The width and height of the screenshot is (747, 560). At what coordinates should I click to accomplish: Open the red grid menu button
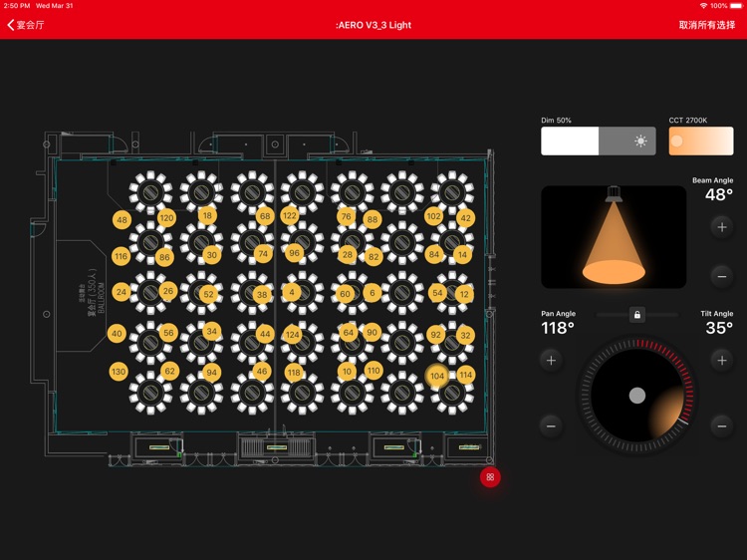point(490,477)
